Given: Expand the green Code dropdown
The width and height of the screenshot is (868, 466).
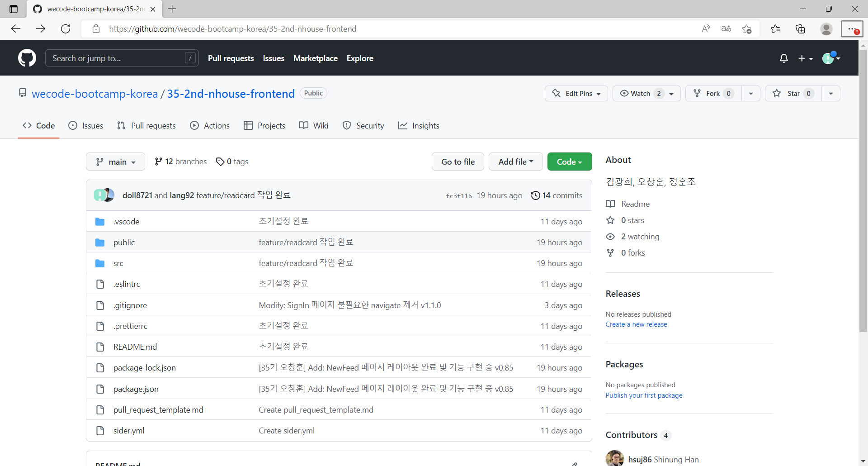Looking at the screenshot, I should (569, 162).
